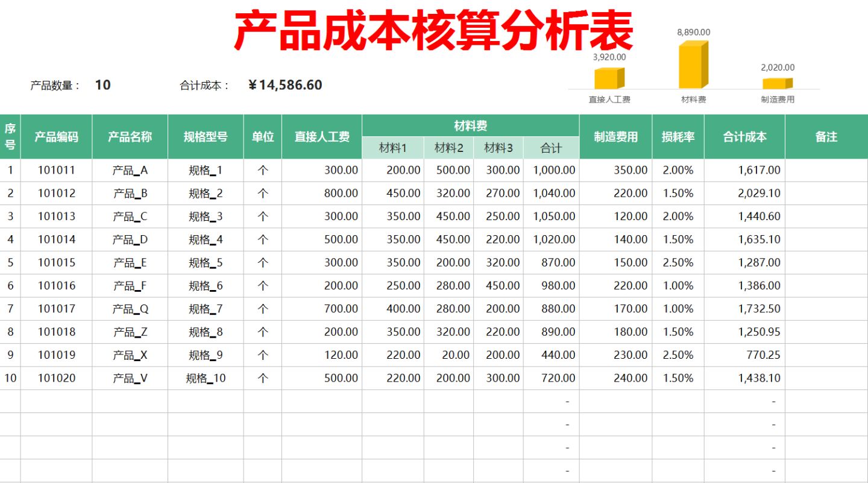Click the 产品数量 count cell showing 10
The image size is (868, 483).
pos(102,85)
